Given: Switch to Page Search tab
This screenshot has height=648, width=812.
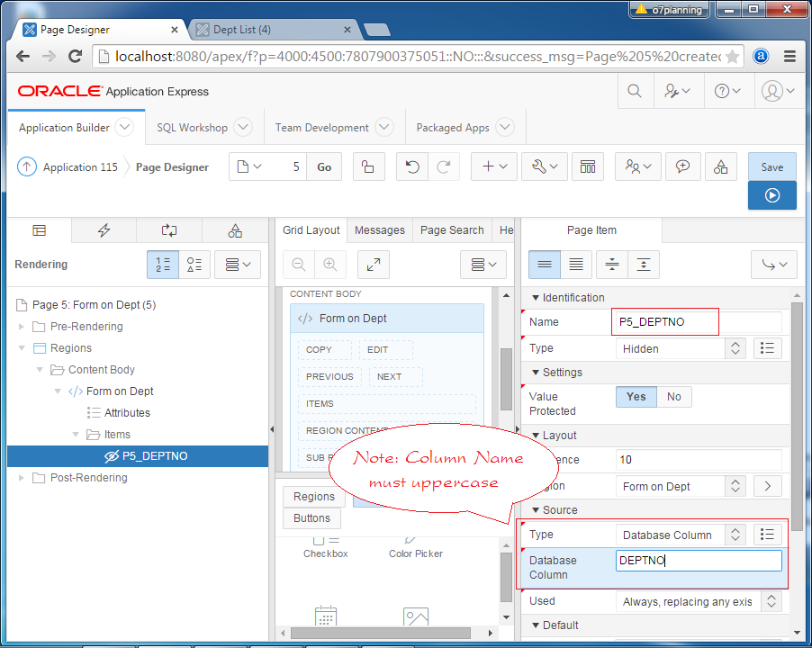Looking at the screenshot, I should (452, 230).
